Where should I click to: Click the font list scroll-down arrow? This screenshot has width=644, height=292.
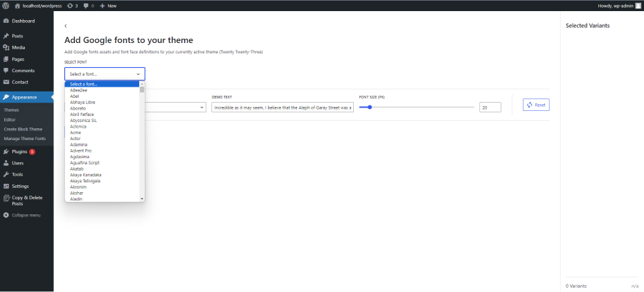pyautogui.click(x=142, y=198)
